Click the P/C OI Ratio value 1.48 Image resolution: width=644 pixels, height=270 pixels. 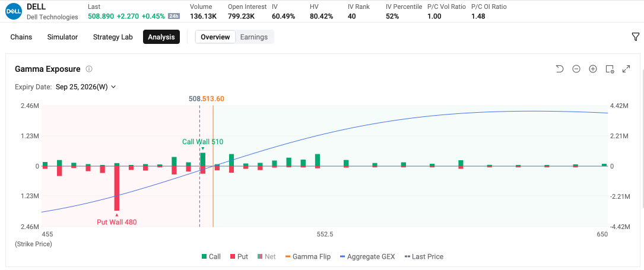(x=478, y=17)
